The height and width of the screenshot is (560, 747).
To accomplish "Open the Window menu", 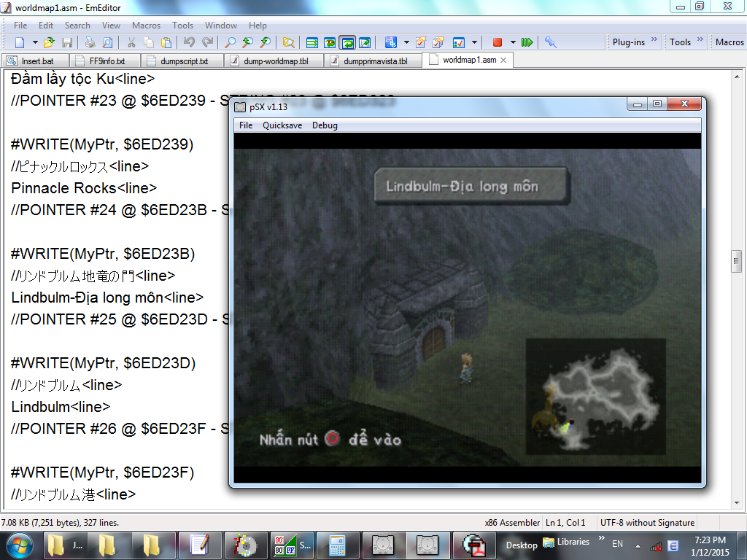I will [220, 26].
